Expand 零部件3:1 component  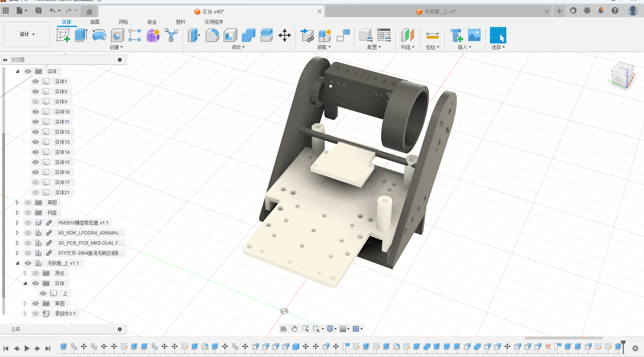pyautogui.click(x=25, y=314)
